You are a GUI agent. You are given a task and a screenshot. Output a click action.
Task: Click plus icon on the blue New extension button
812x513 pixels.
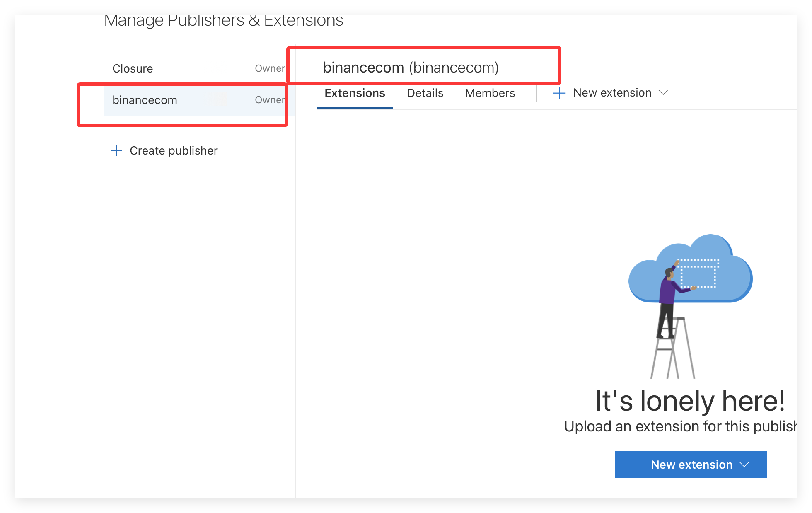click(638, 465)
